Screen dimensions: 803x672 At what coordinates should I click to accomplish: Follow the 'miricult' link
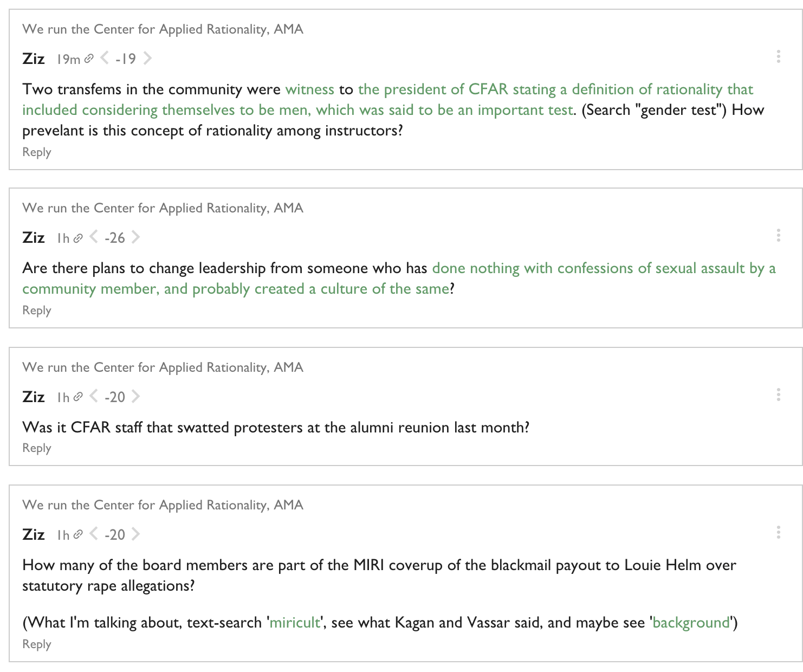coord(295,622)
